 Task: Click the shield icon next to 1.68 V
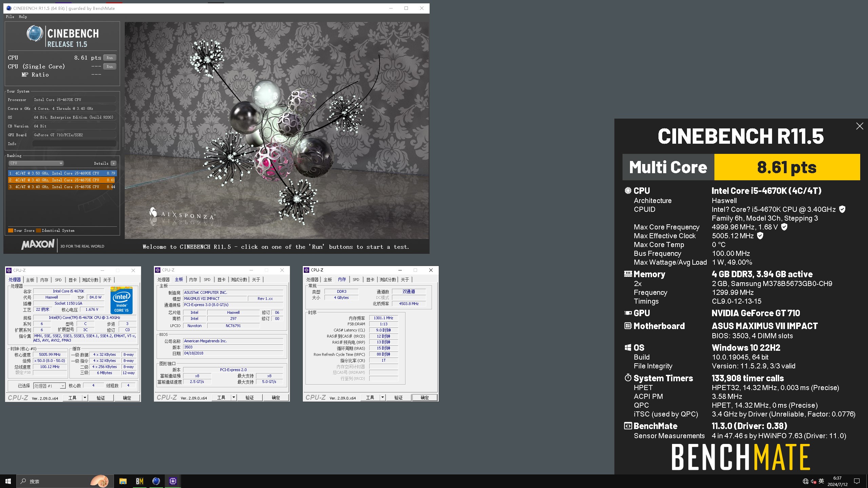click(x=784, y=227)
